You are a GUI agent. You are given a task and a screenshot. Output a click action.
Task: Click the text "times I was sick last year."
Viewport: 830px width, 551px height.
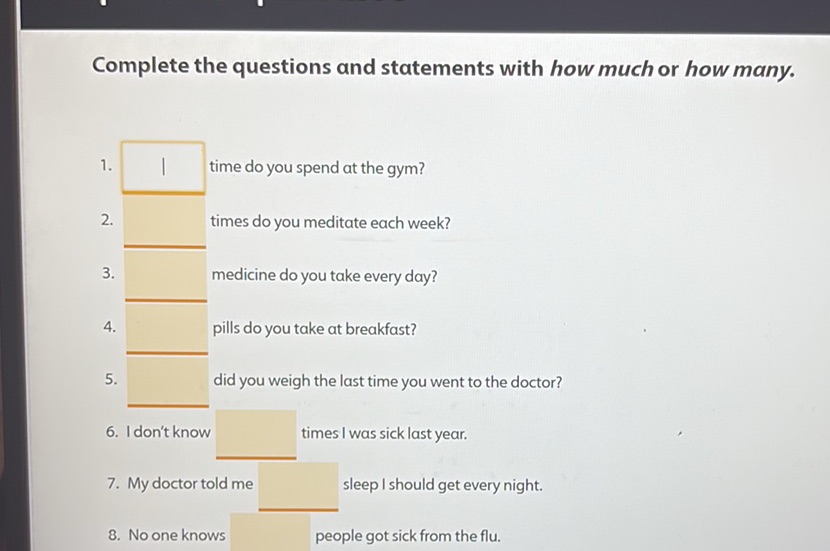tap(384, 433)
